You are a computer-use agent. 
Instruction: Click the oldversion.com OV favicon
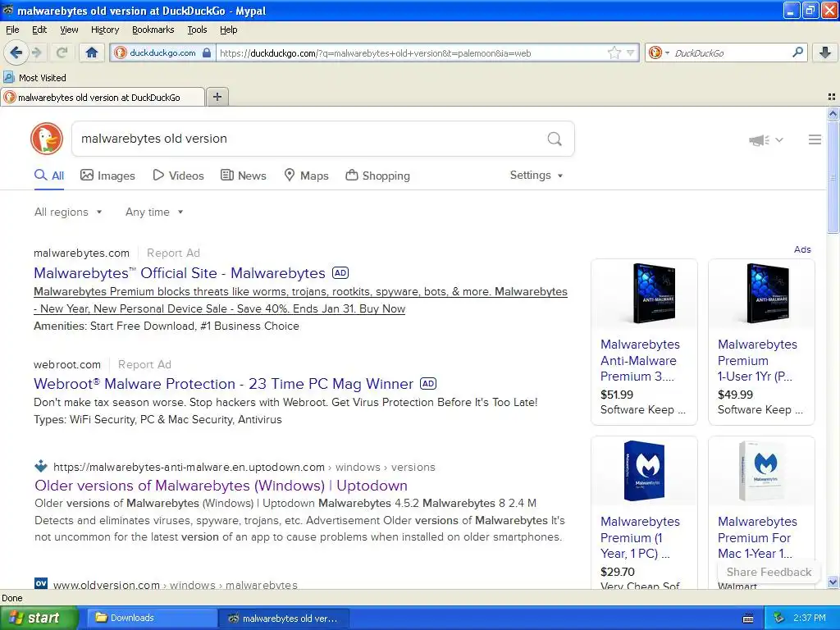coord(41,583)
